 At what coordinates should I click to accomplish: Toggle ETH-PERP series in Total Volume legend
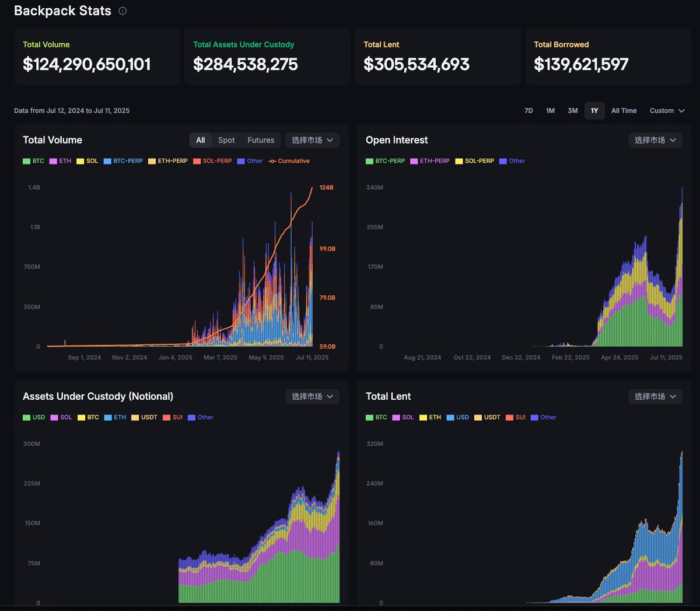click(x=168, y=161)
